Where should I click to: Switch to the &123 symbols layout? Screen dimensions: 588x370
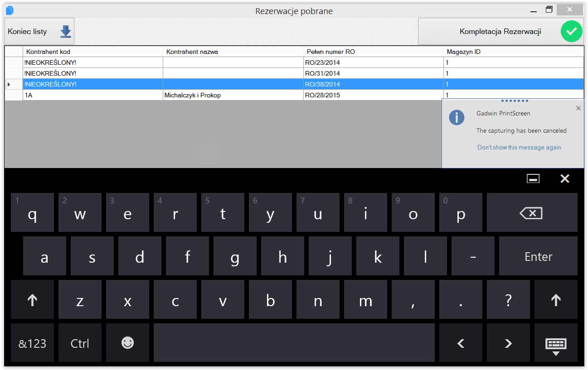[32, 343]
